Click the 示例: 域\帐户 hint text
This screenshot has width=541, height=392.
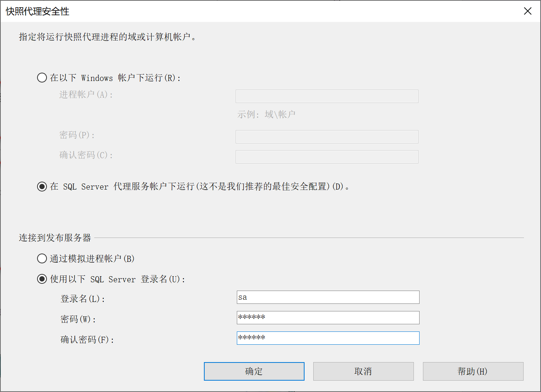pyautogui.click(x=266, y=114)
